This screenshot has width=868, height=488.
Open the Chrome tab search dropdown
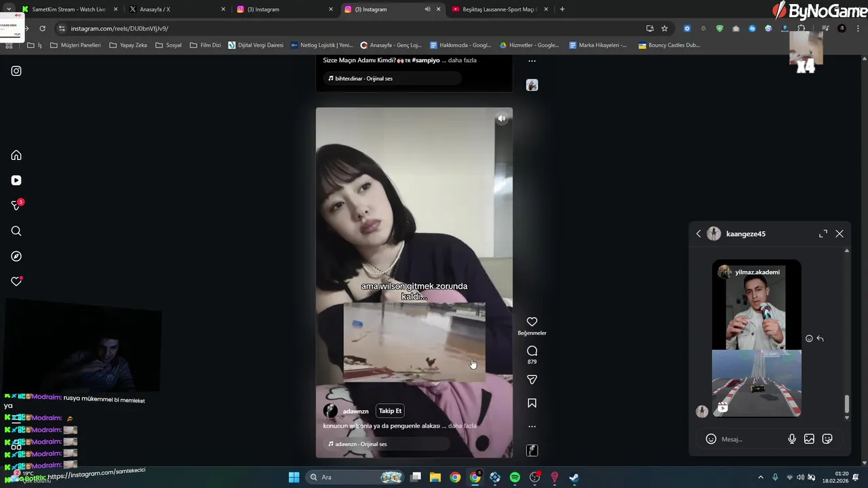click(x=9, y=9)
